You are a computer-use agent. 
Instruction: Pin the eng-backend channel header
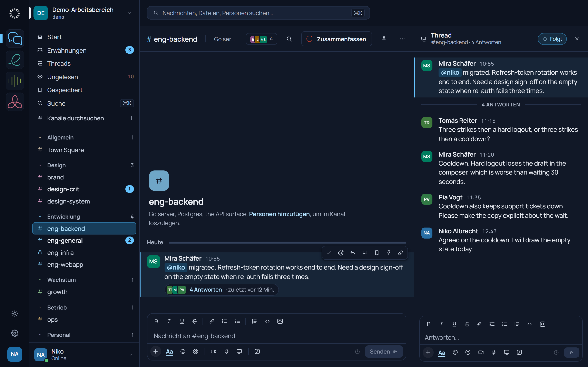[x=384, y=39]
